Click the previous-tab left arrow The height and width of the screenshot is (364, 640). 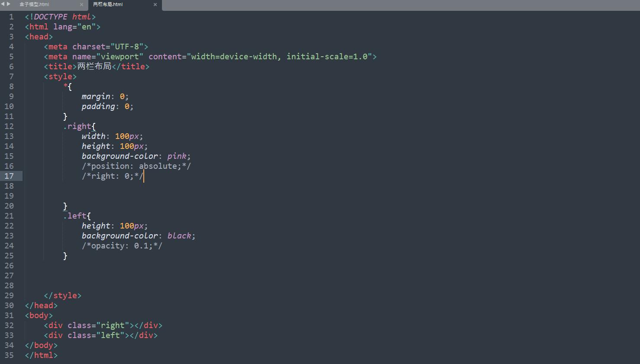coord(3,4)
